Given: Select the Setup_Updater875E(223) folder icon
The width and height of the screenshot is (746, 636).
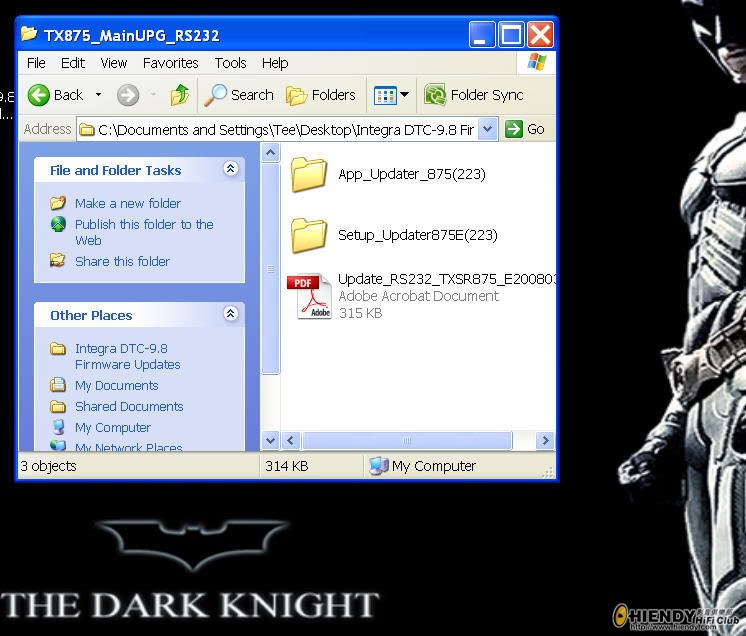Looking at the screenshot, I should click(x=309, y=235).
